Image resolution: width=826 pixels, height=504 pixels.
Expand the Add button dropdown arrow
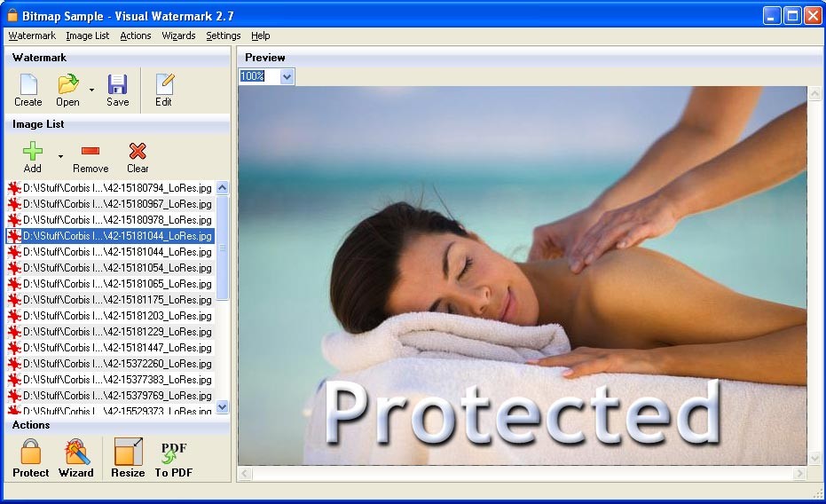tap(60, 156)
